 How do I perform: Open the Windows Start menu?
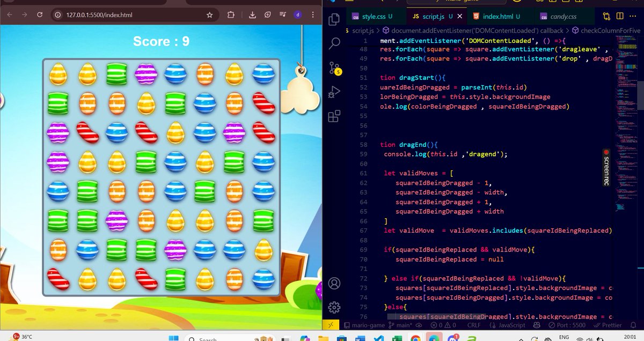point(173,338)
